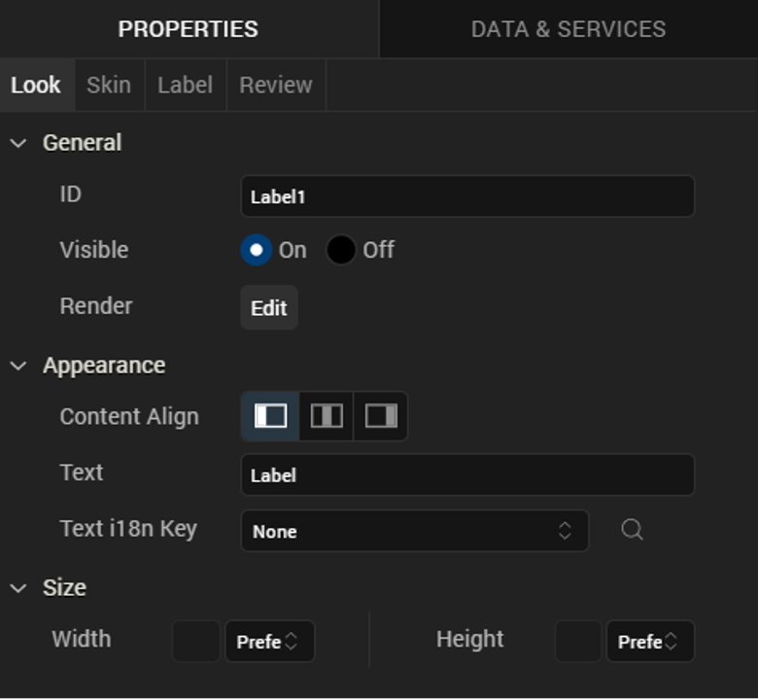Screen dimensions: 758x700
Task: Click the Text input field
Action: (x=467, y=475)
